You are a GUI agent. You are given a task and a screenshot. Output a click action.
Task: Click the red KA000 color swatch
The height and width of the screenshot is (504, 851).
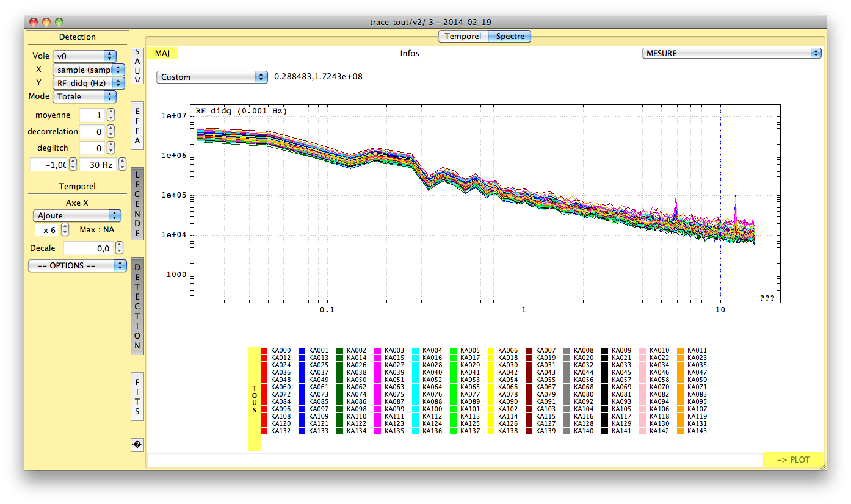point(264,351)
